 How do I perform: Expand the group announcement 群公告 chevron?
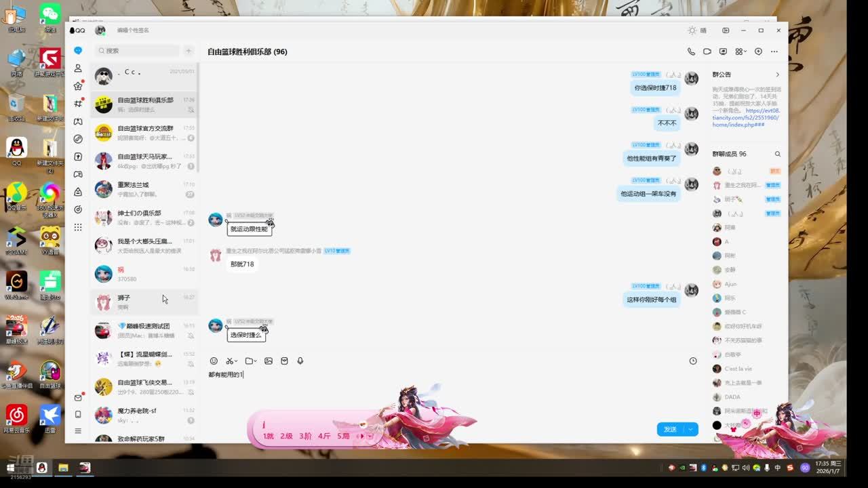point(777,75)
